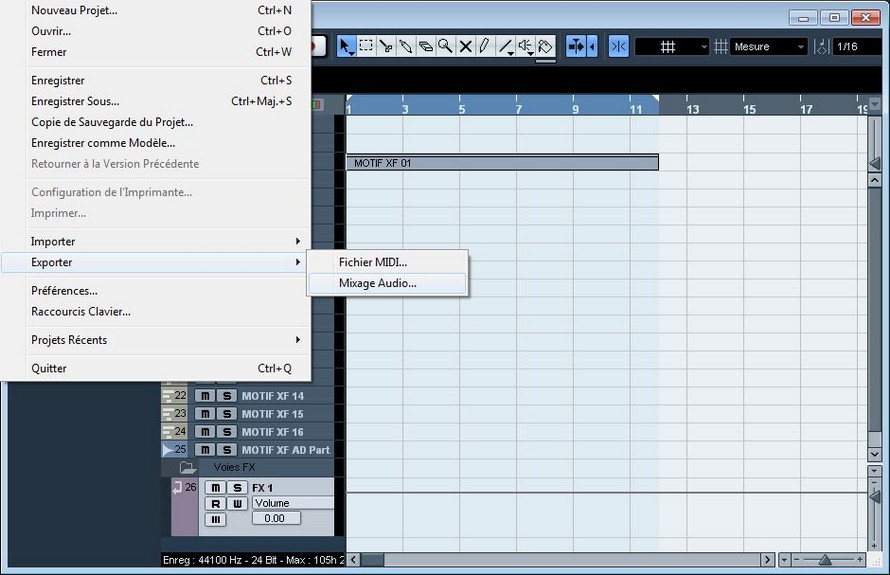The image size is (890, 575).
Task: Open the 1/16 quantize preset dropdown
Action: (x=857, y=47)
